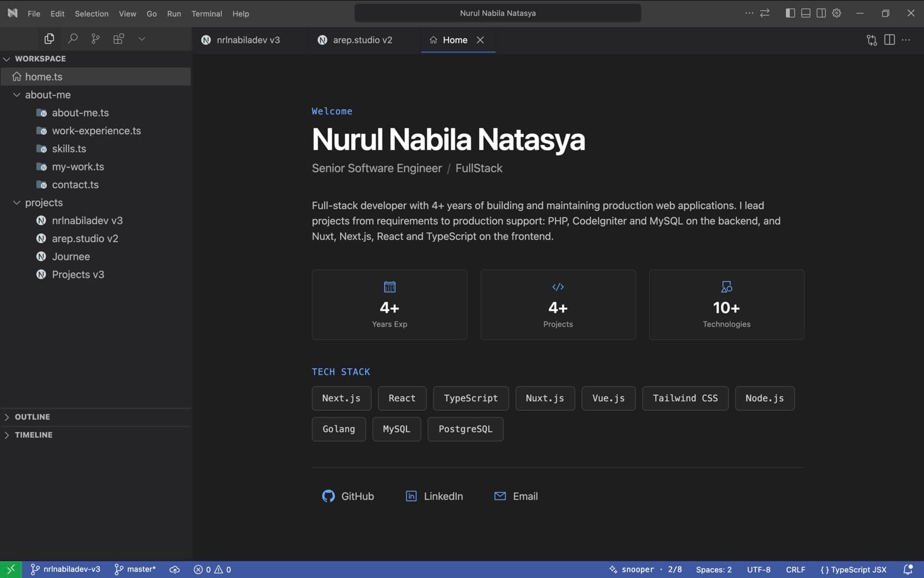Open the Search magnifier icon
The height and width of the screenshot is (578, 924).
(73, 39)
